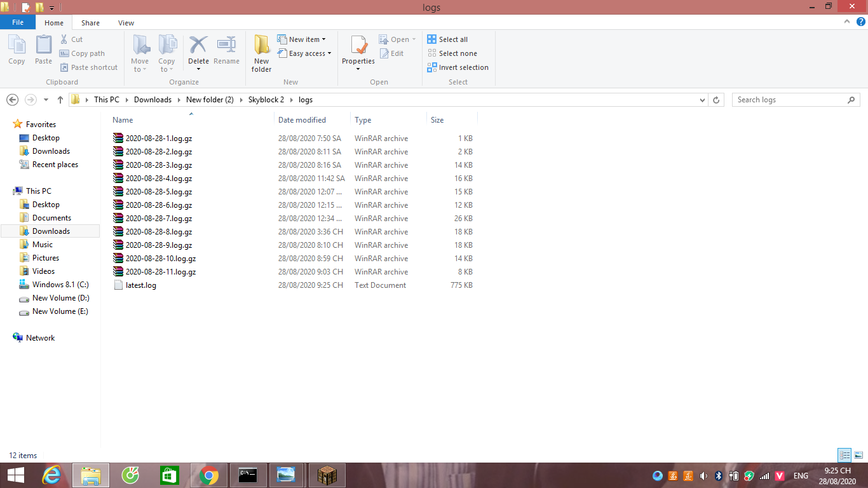Click the Select all command
The height and width of the screenshot is (488, 868).
point(447,39)
